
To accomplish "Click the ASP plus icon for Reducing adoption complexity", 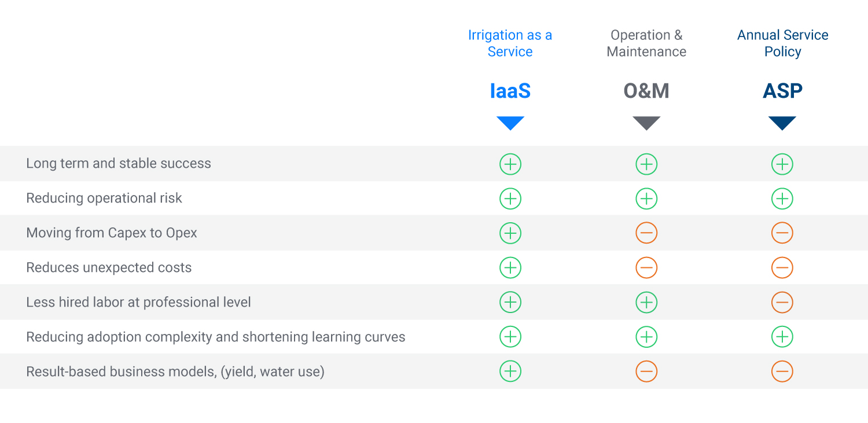I will 782,337.
